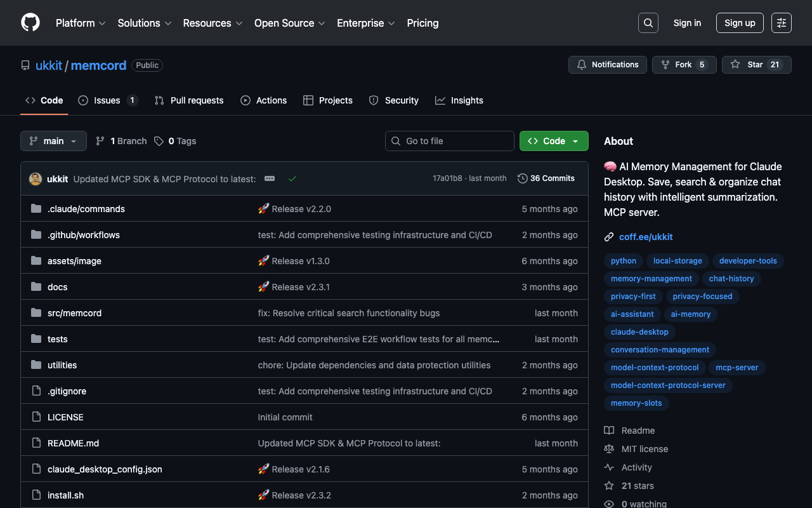
Task: Expand commit message ellipsis icon
Action: tap(270, 178)
